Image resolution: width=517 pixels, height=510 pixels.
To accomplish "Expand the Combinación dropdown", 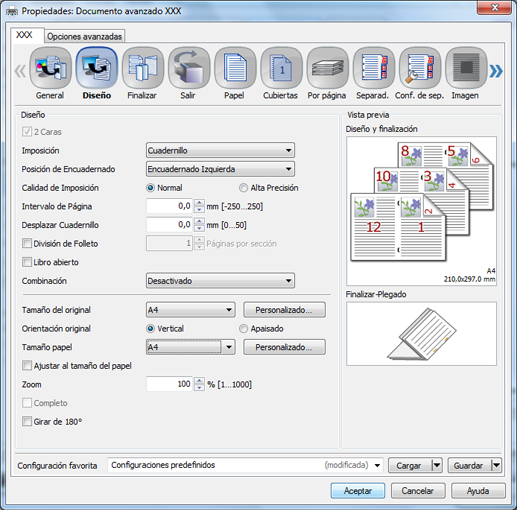I will 220,281.
